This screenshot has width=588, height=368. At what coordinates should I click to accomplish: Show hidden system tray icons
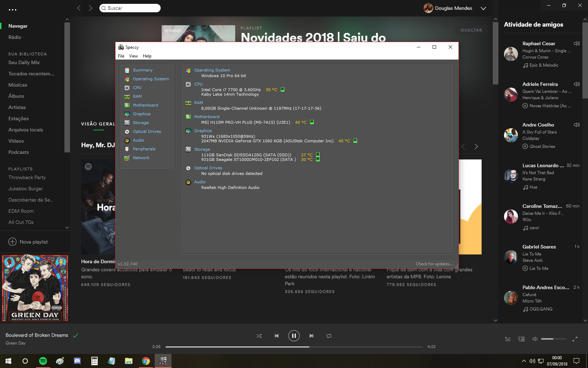524,361
